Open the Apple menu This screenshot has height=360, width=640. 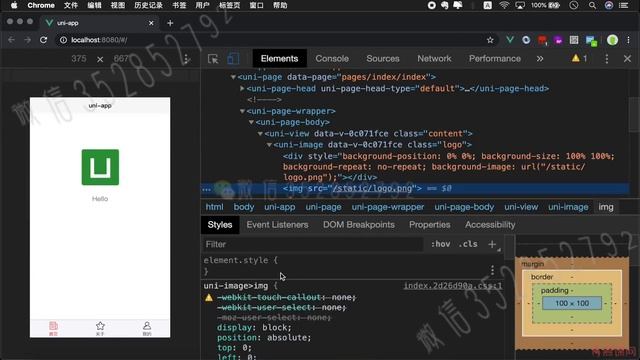click(14, 5)
